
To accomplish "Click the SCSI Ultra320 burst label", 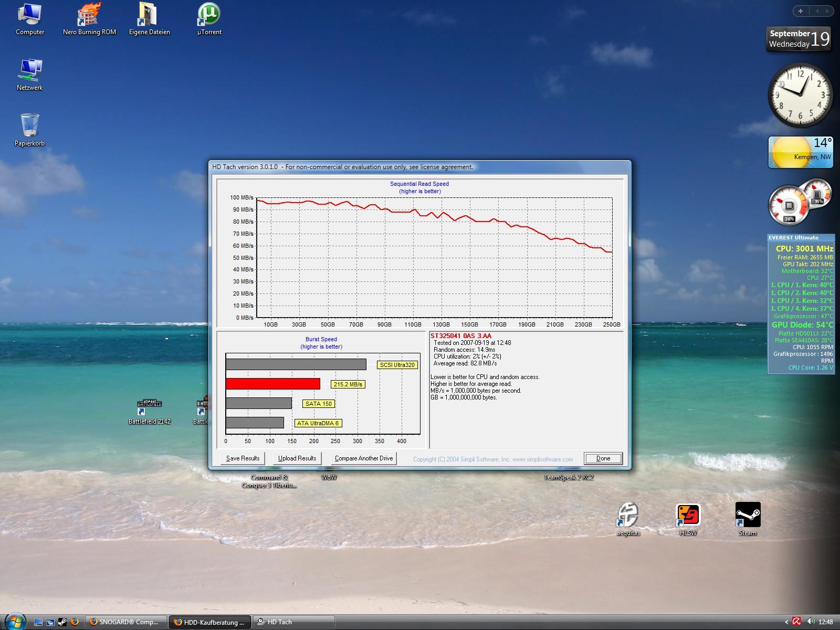I will coord(397,365).
